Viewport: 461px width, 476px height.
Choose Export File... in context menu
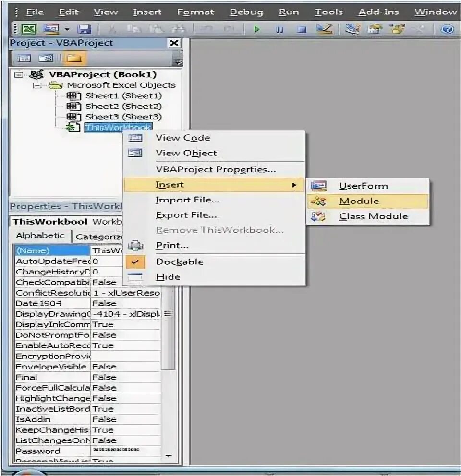click(x=214, y=215)
